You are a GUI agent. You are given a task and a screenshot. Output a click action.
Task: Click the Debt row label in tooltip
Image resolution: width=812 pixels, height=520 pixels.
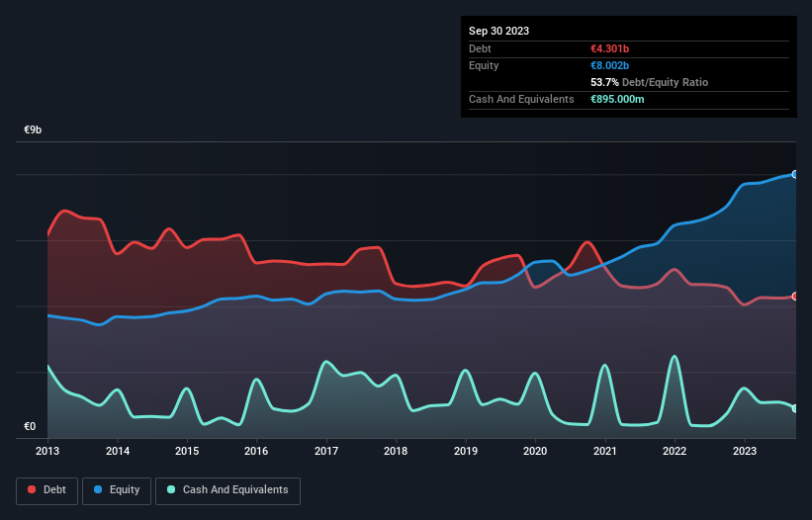480,48
